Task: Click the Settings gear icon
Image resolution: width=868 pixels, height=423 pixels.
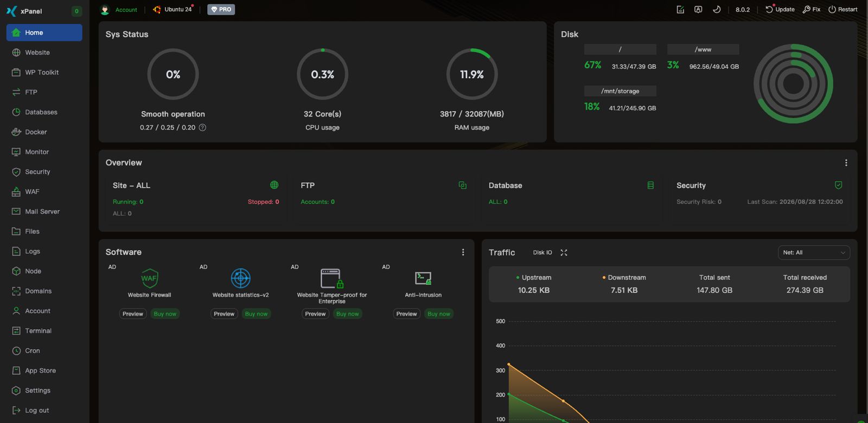Action: pyautogui.click(x=16, y=390)
